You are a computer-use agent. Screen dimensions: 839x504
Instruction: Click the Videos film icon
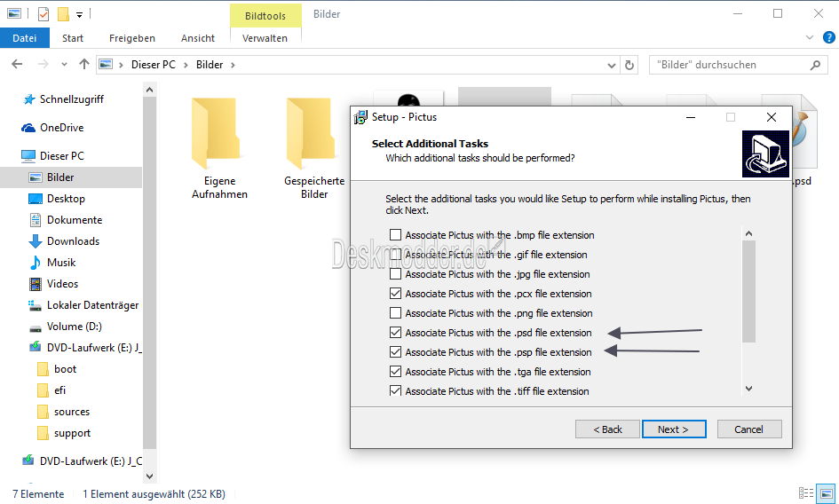click(36, 284)
